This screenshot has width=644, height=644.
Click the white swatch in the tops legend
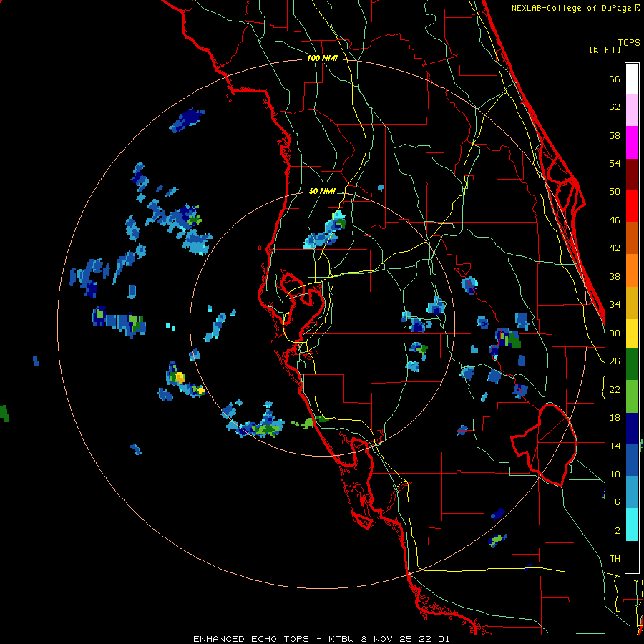tap(632, 79)
